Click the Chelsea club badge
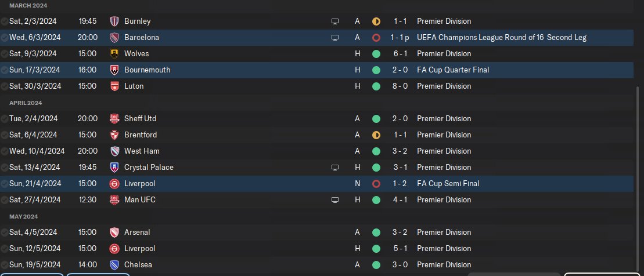Image resolution: width=644 pixels, height=276 pixels. click(114, 265)
